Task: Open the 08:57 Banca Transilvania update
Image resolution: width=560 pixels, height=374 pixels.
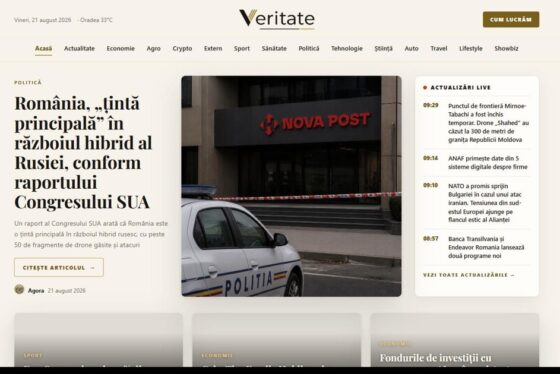Action: 476,247
